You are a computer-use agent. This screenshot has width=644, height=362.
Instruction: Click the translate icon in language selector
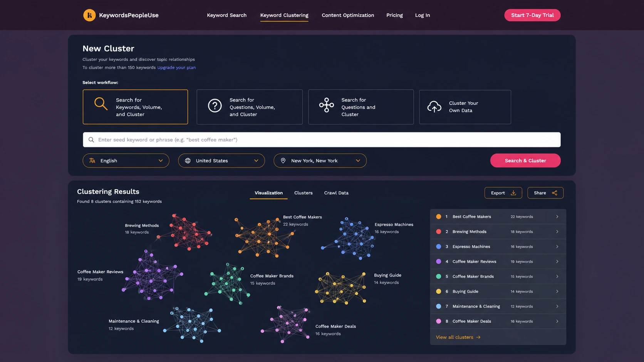pyautogui.click(x=92, y=160)
